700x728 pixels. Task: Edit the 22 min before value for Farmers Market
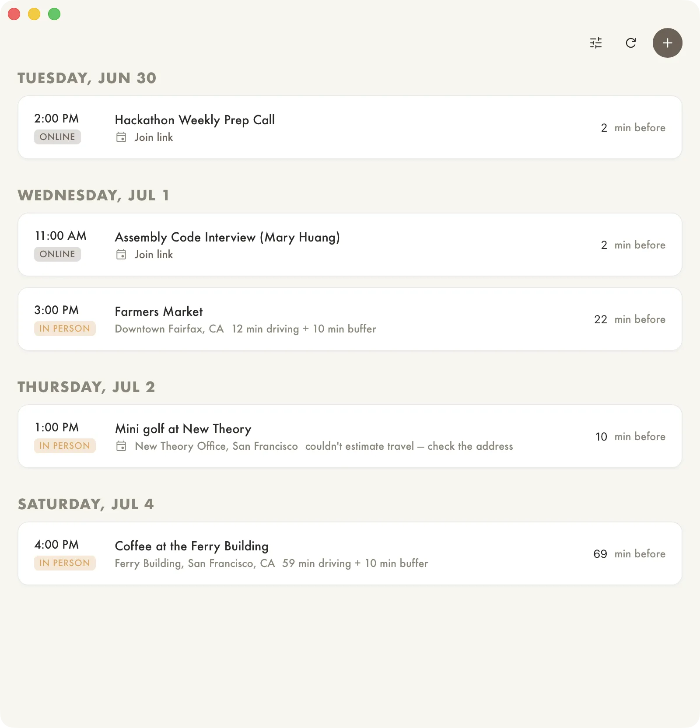[x=601, y=319]
